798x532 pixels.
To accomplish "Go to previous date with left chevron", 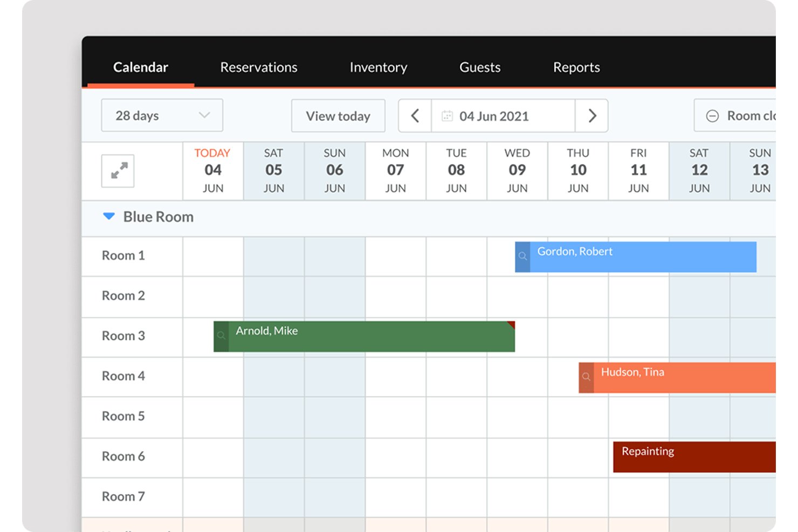I will coord(415,116).
